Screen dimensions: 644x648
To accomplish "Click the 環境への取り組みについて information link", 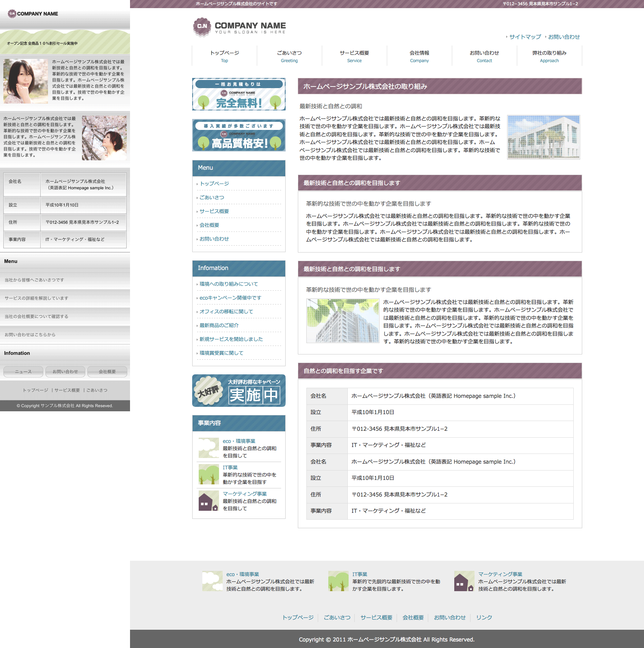I will coord(228,284).
